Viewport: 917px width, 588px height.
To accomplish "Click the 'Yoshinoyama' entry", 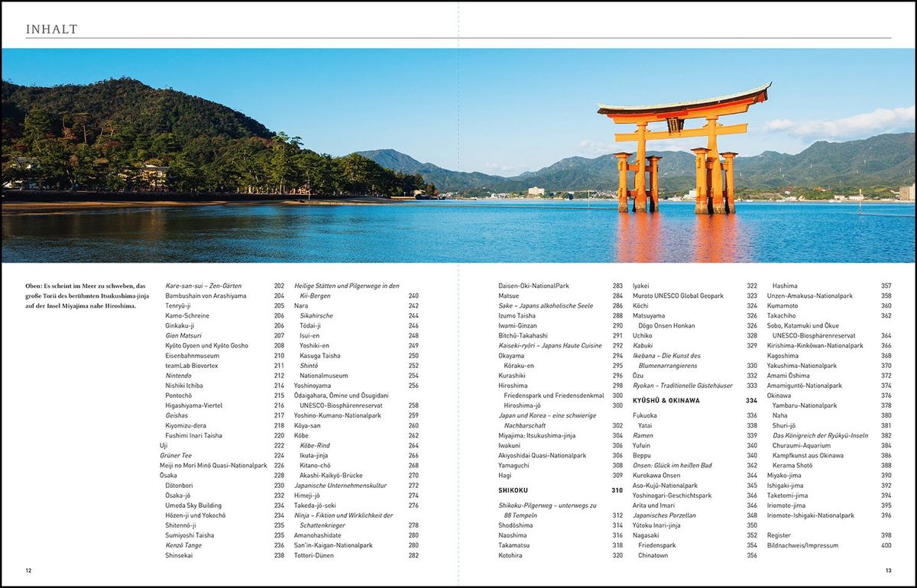I will (x=313, y=386).
